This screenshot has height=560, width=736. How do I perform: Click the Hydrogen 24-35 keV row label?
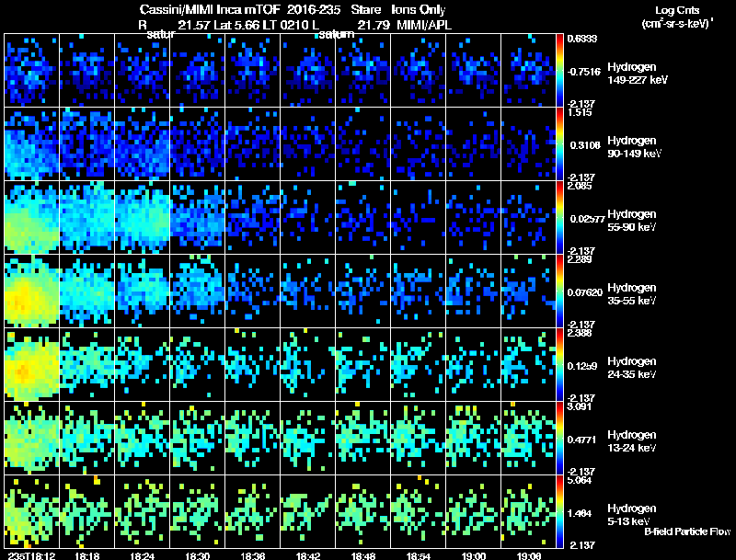coord(631,368)
